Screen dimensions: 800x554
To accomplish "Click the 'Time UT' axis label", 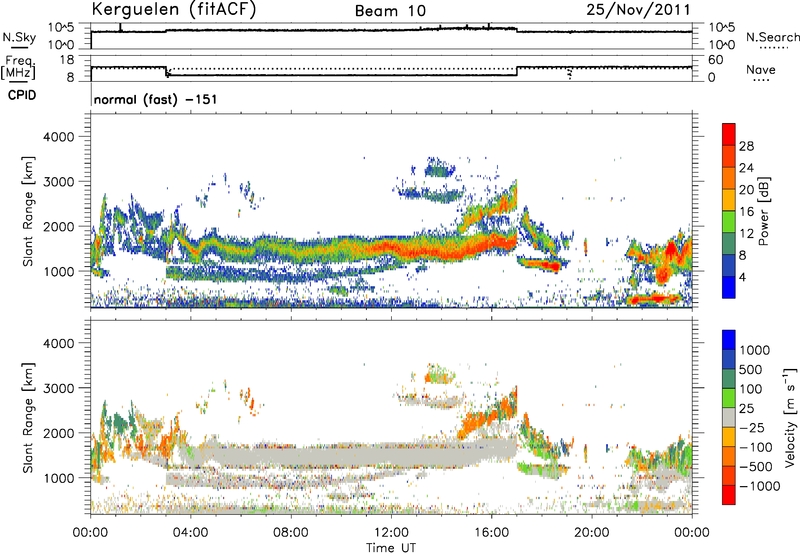I will tap(391, 548).
